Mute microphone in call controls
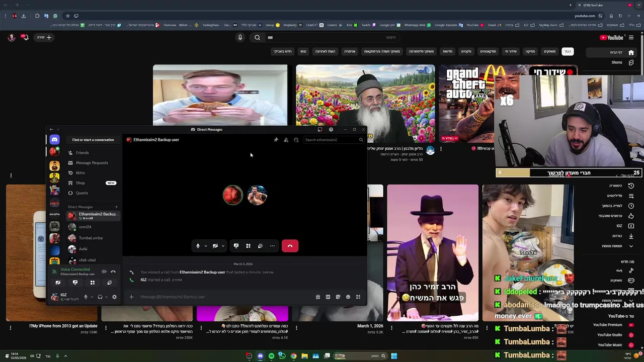 click(x=198, y=246)
